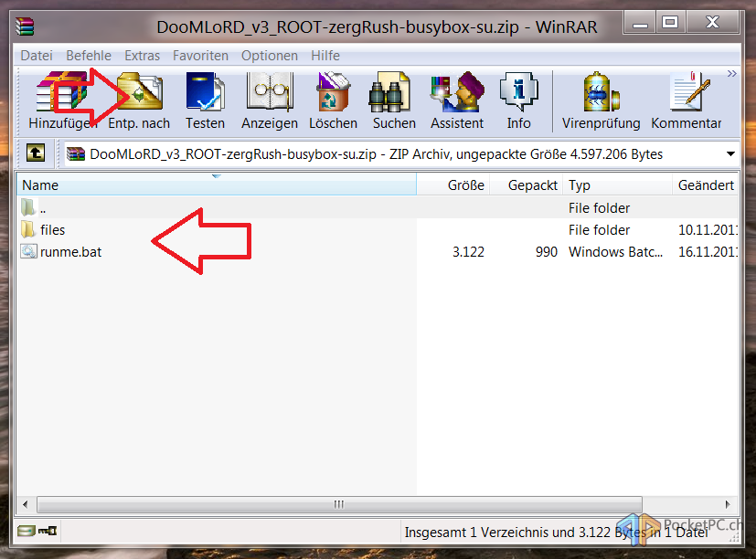Screen dimensions: 756x559
Task: Expand the toolbar overflow chevron
Action: point(732,73)
